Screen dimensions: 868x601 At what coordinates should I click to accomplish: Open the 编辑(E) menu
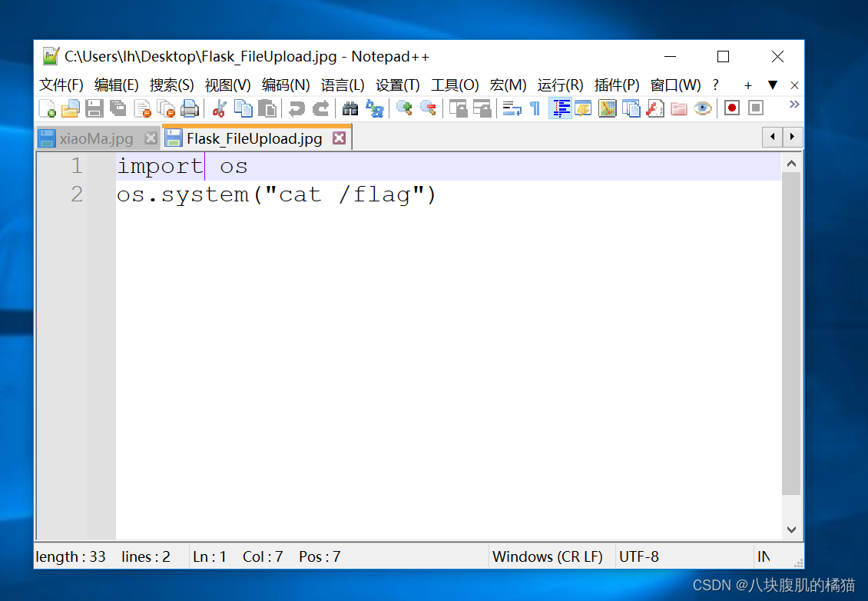coord(116,85)
